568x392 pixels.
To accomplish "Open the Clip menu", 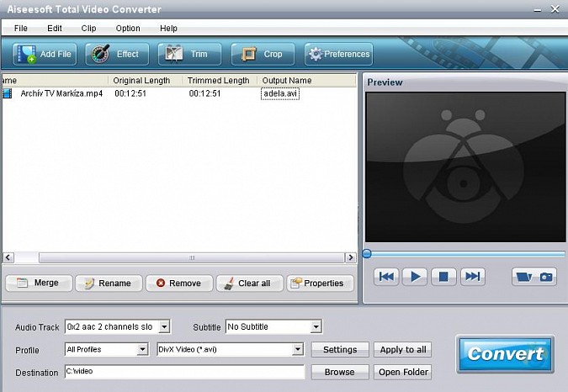I will 88,29.
